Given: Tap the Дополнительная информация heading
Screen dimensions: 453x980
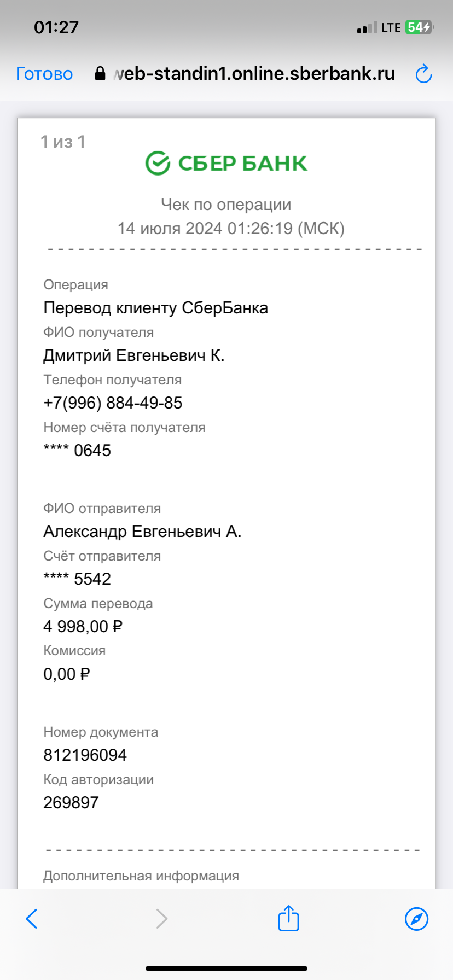Looking at the screenshot, I should 141,876.
